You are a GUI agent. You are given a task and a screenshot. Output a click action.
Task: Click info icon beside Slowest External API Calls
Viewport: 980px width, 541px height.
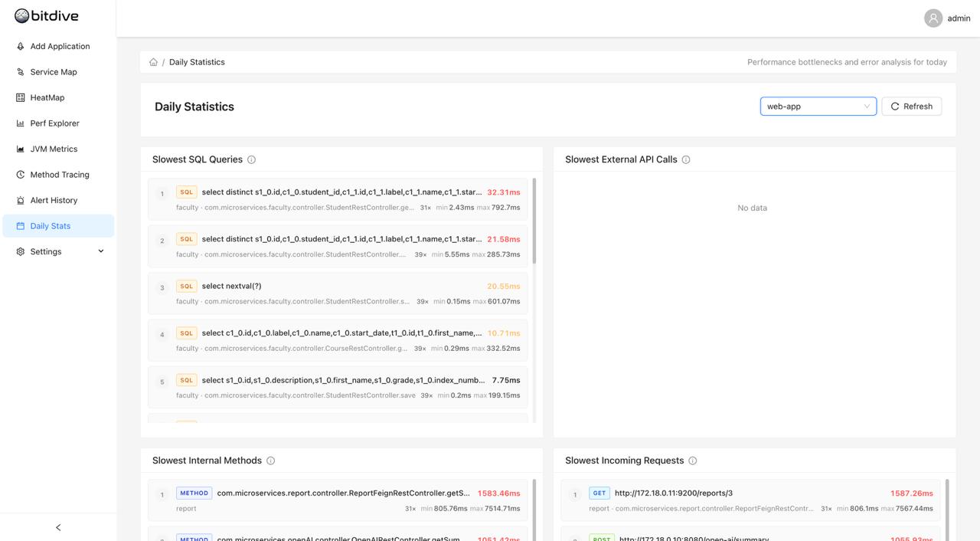pos(686,159)
